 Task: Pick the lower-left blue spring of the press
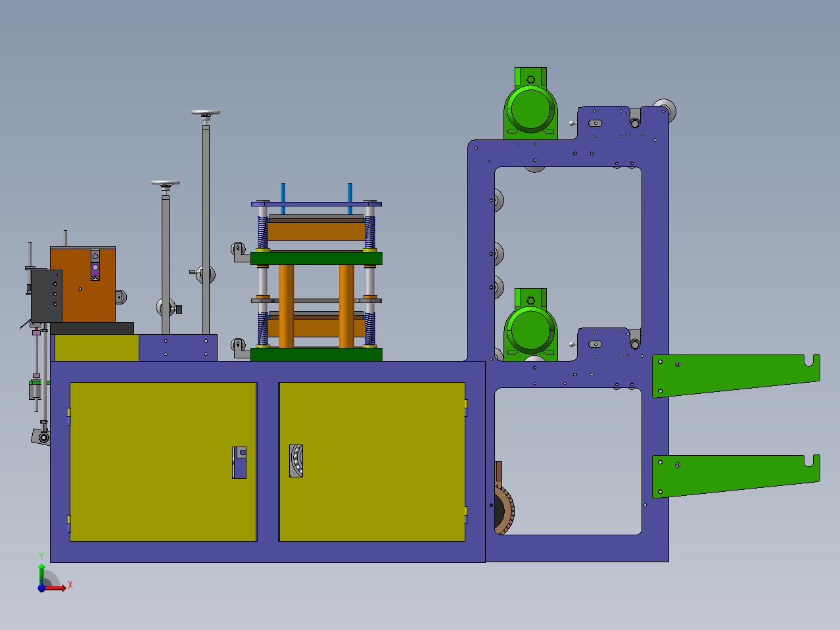click(x=263, y=328)
